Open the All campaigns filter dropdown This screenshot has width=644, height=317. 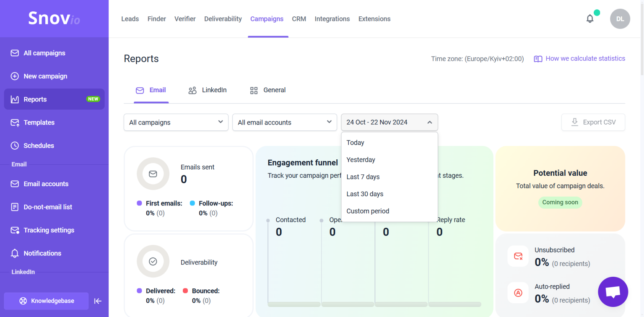coord(176,122)
